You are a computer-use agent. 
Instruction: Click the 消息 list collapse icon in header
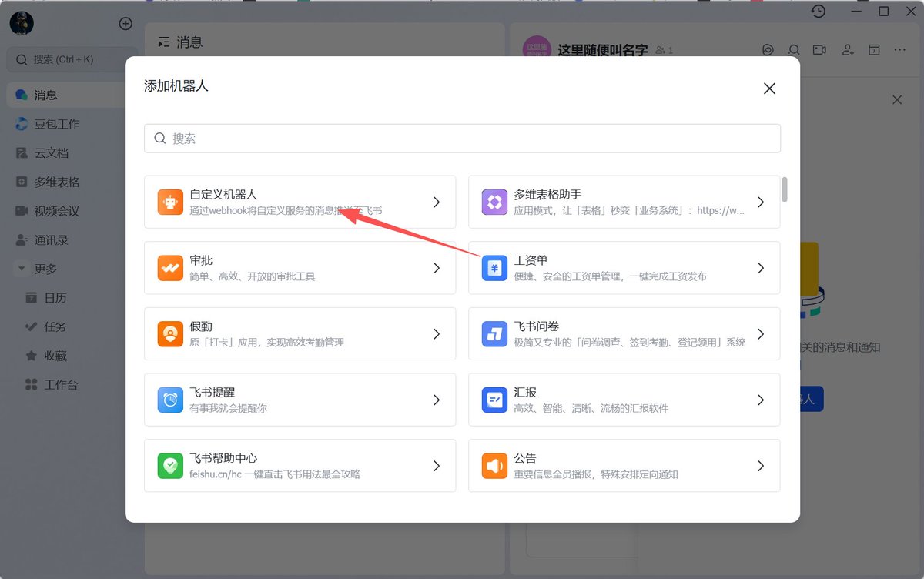pyautogui.click(x=163, y=42)
